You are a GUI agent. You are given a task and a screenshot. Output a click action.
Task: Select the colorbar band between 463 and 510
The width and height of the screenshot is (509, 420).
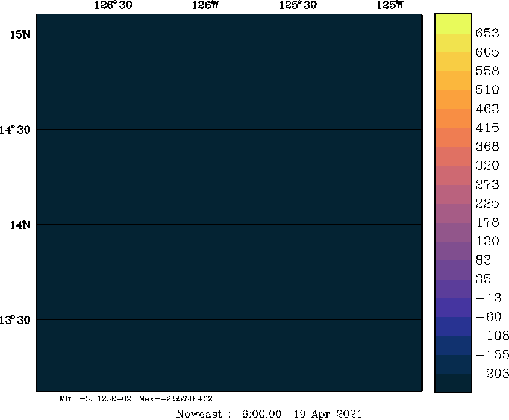coord(452,99)
